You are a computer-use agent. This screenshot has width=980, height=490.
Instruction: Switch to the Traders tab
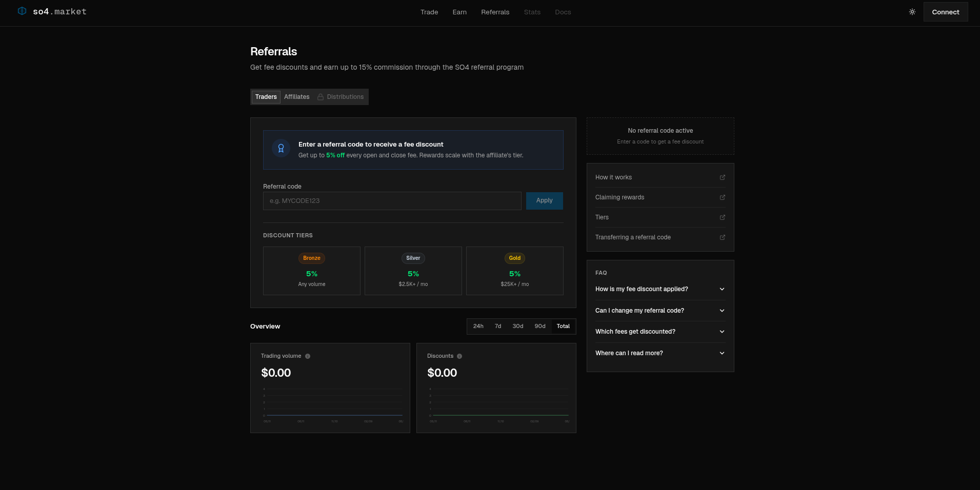tap(266, 97)
